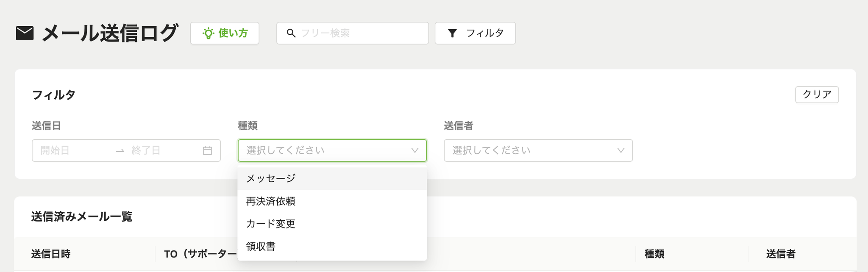This screenshot has width=868, height=272.
Task: Select メッセージ from the dropdown list
Action: pos(332,178)
